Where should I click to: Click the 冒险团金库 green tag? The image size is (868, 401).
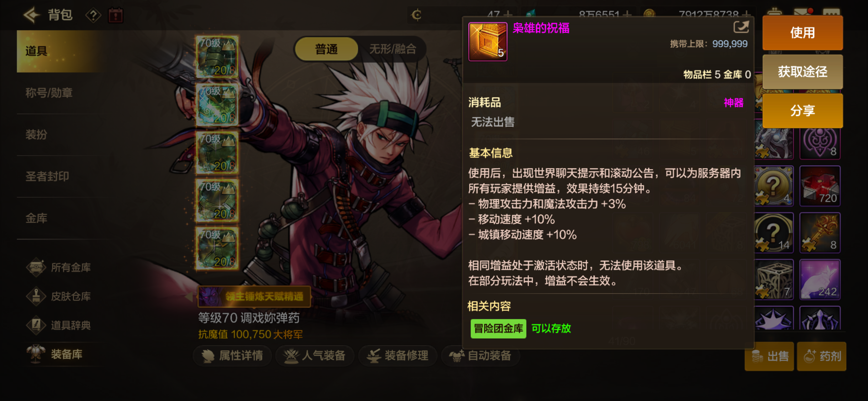[x=498, y=328]
